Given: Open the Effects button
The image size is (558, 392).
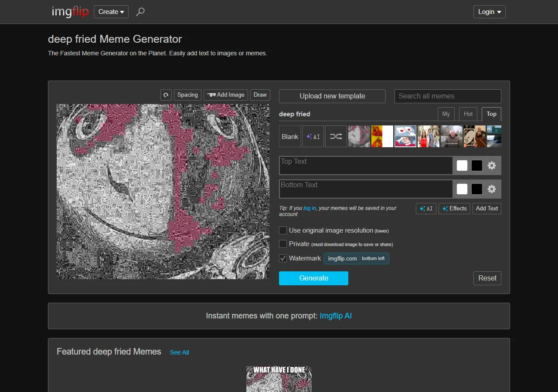Looking at the screenshot, I should point(454,209).
